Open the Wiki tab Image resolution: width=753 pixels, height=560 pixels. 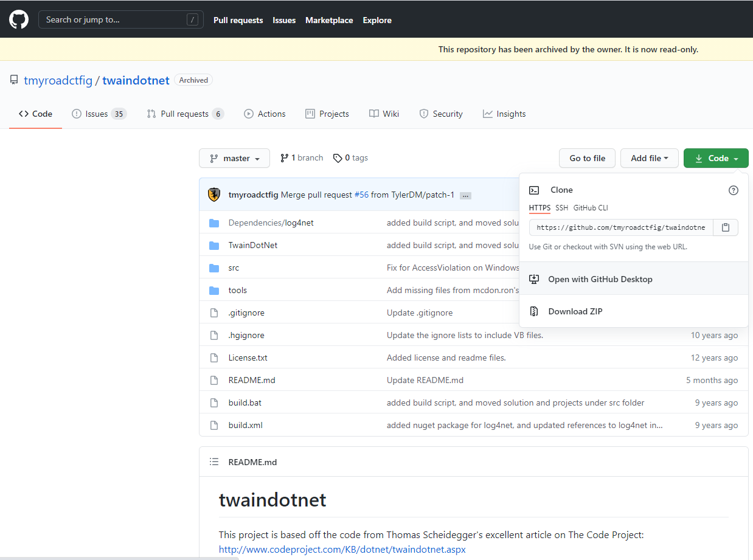point(384,114)
